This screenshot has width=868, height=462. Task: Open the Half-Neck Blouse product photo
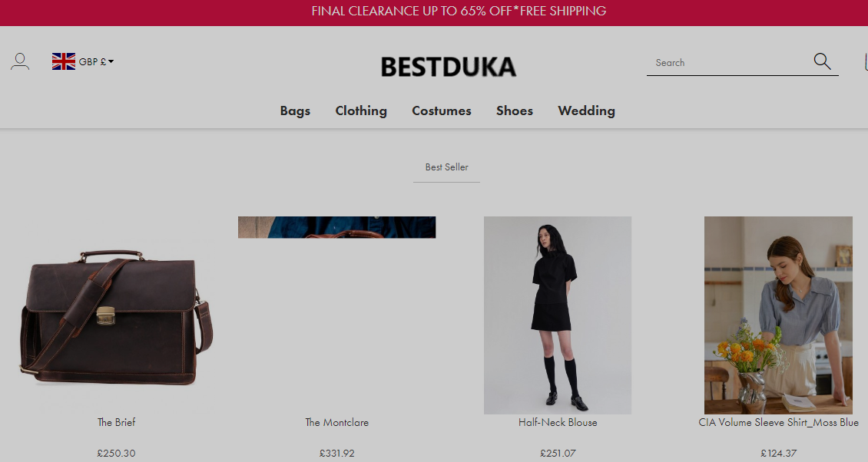558,315
